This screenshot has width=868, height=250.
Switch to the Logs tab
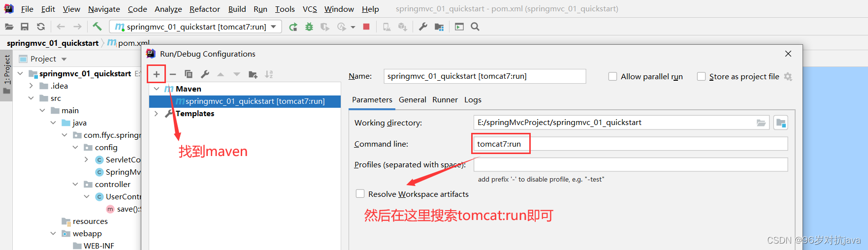(473, 100)
